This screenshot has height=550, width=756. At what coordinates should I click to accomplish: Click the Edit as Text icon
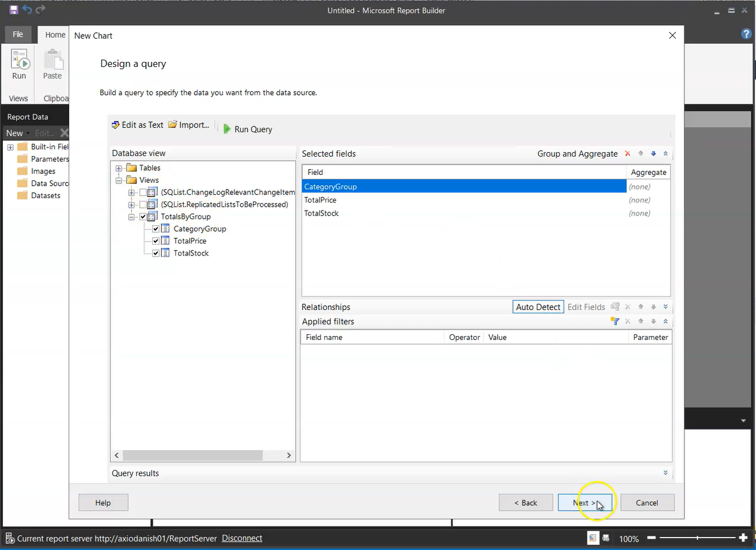(x=116, y=125)
